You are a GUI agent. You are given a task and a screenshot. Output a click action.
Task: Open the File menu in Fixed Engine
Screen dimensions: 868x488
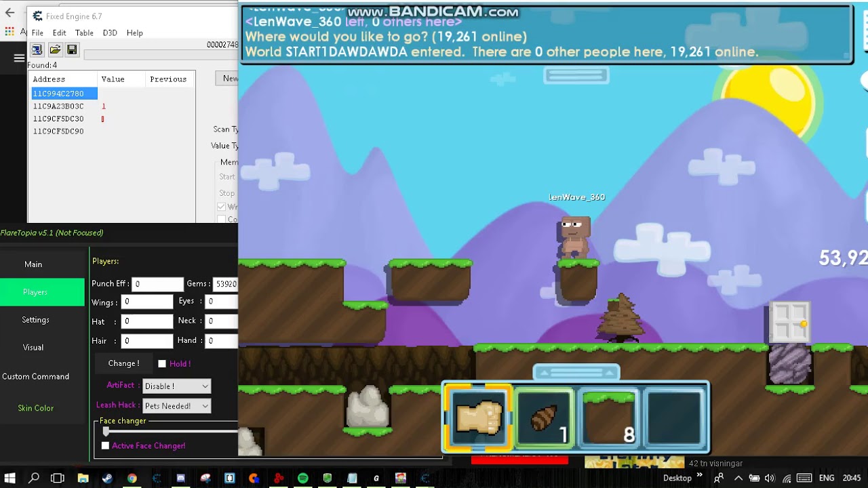[x=37, y=33]
